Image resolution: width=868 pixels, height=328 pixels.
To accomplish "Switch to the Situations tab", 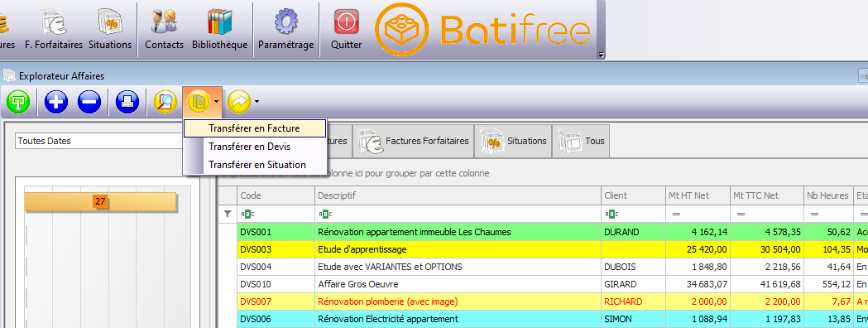I will click(513, 142).
